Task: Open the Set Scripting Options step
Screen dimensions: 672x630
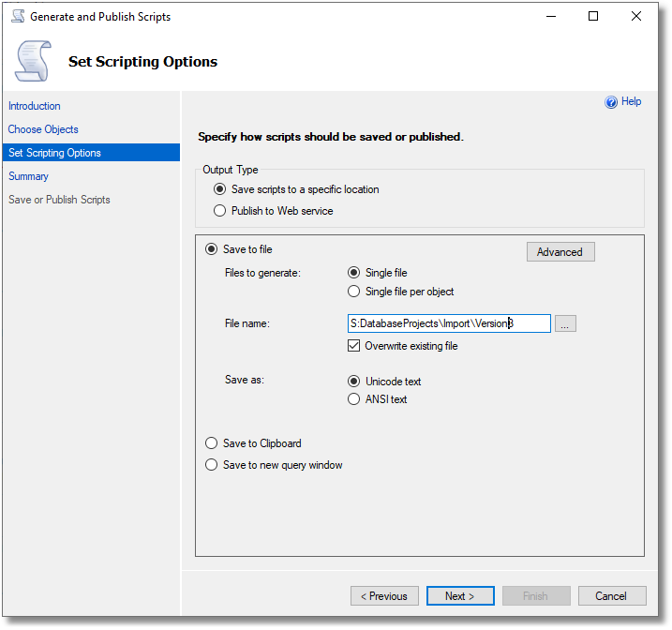Action: (91, 153)
